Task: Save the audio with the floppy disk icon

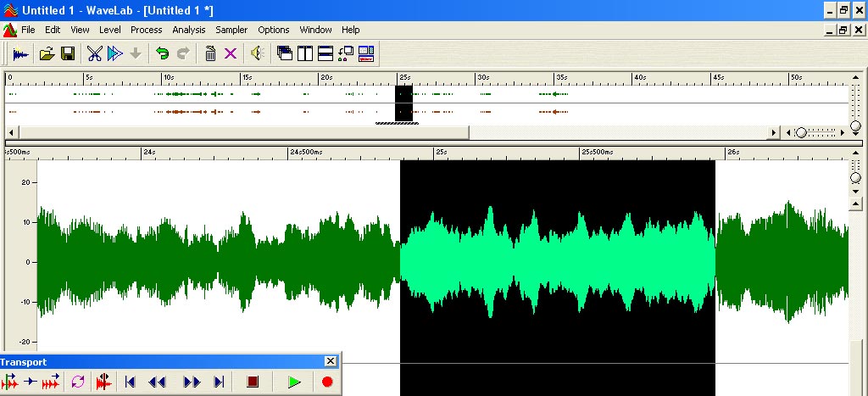Action: (68, 54)
